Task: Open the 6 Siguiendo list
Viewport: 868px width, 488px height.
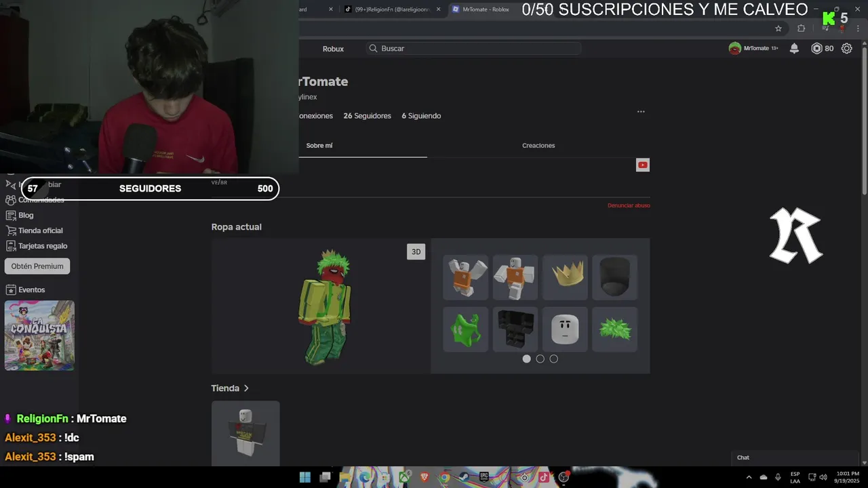Action: pyautogui.click(x=421, y=116)
